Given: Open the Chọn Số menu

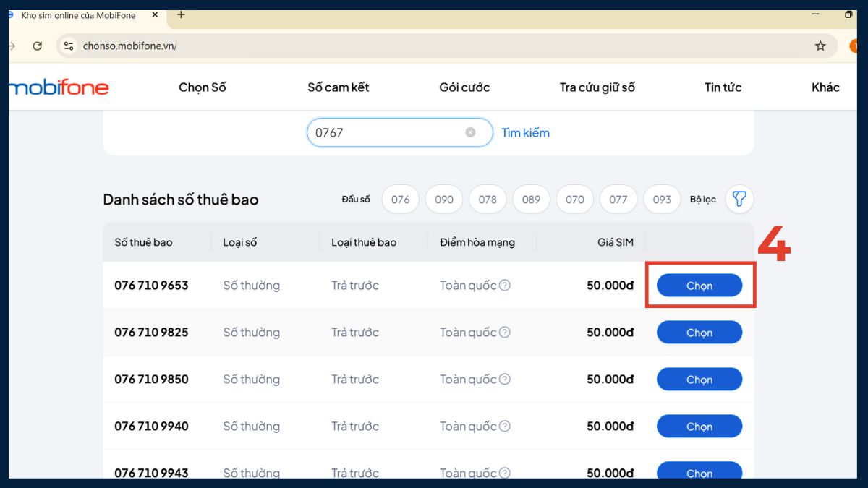Looking at the screenshot, I should (203, 87).
